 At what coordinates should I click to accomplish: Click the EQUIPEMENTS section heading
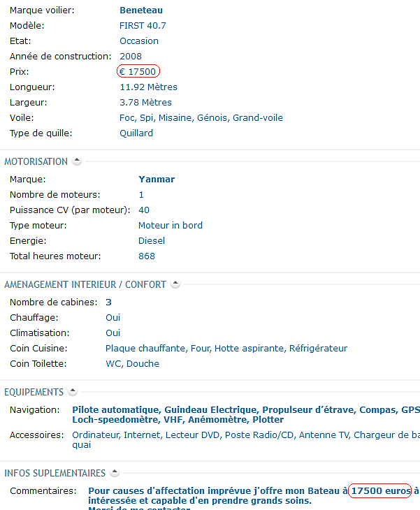34,392
